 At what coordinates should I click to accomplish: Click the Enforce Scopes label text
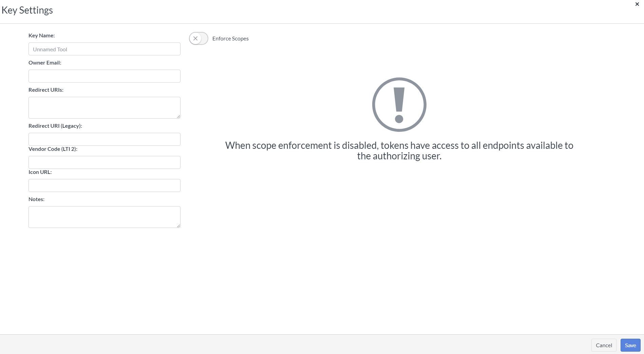click(x=230, y=38)
